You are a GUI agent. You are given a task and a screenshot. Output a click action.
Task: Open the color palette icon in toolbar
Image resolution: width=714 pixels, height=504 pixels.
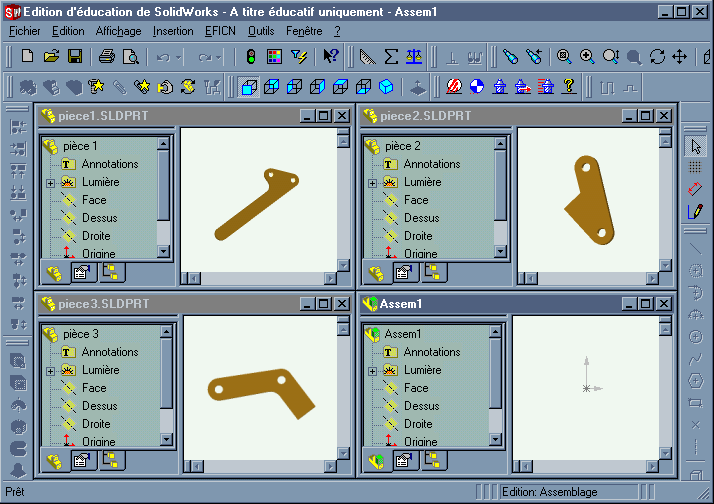click(274, 56)
